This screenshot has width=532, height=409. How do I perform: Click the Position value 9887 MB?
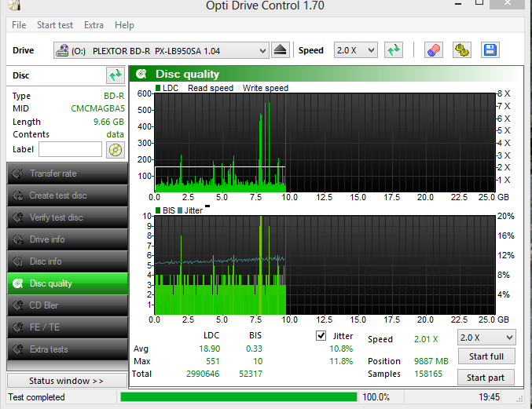[x=431, y=361]
